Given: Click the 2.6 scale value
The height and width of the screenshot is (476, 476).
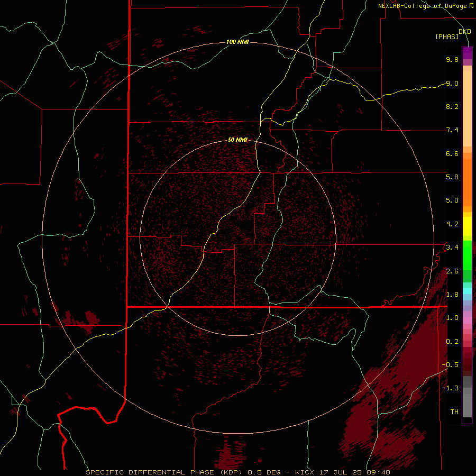Looking at the screenshot, I should [x=452, y=271].
